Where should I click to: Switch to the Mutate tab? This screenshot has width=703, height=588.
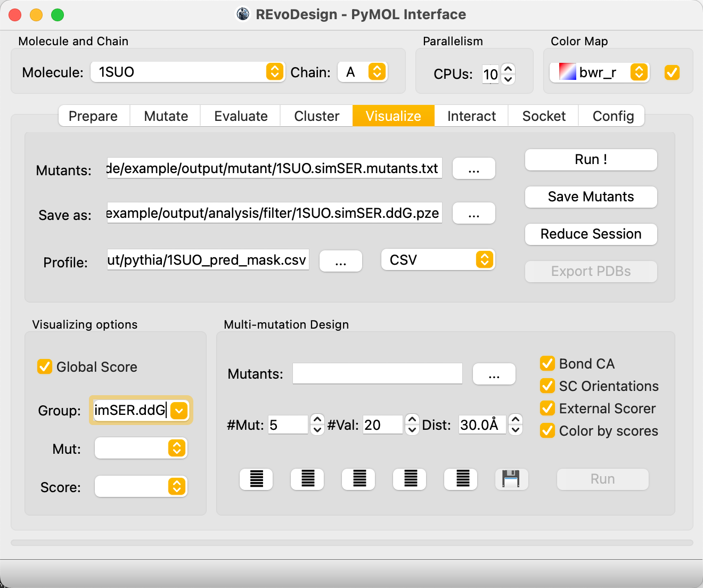[x=166, y=116]
